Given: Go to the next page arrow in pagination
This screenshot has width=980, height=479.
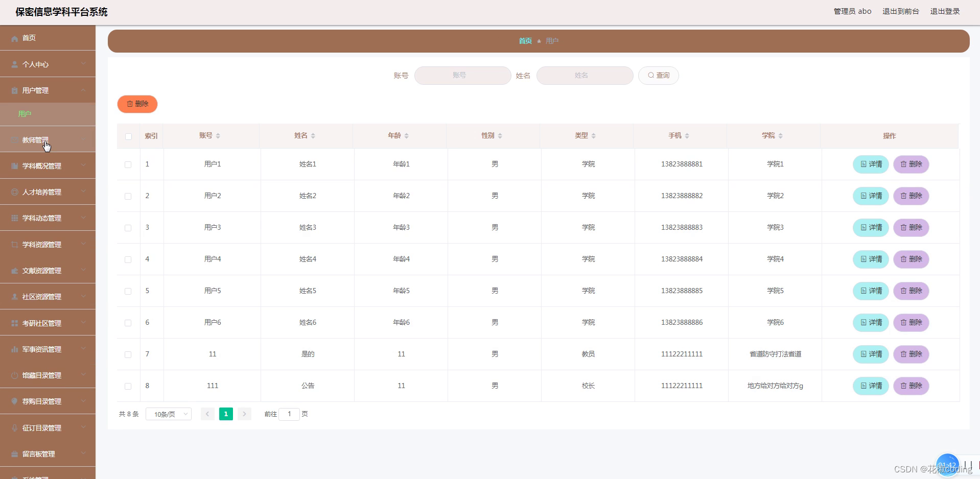Looking at the screenshot, I should pyautogui.click(x=244, y=414).
